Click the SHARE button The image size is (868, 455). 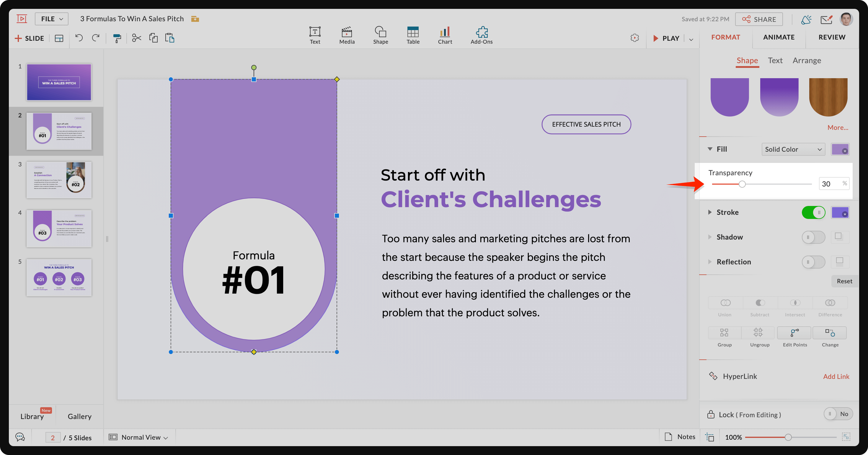click(x=759, y=19)
